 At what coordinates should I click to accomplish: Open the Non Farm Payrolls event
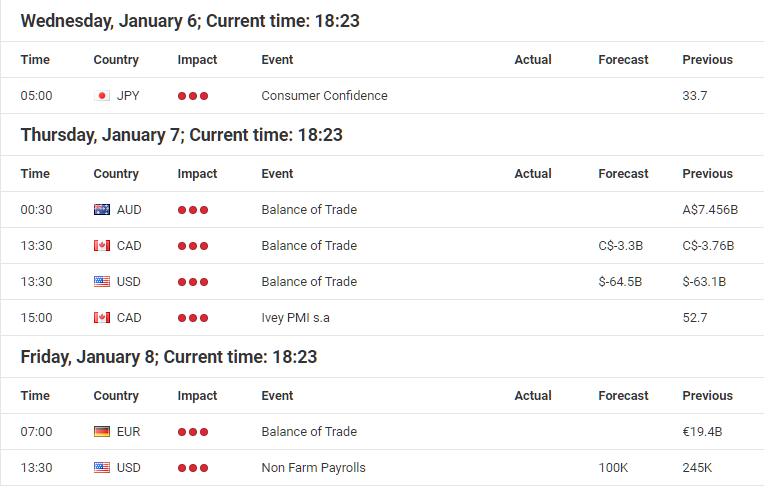click(x=313, y=468)
